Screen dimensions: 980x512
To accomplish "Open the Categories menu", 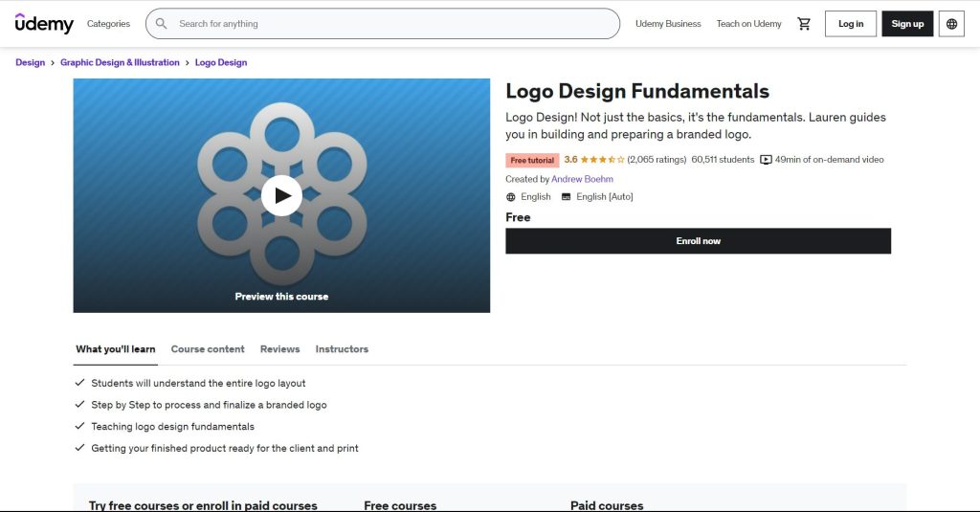I will tap(109, 24).
